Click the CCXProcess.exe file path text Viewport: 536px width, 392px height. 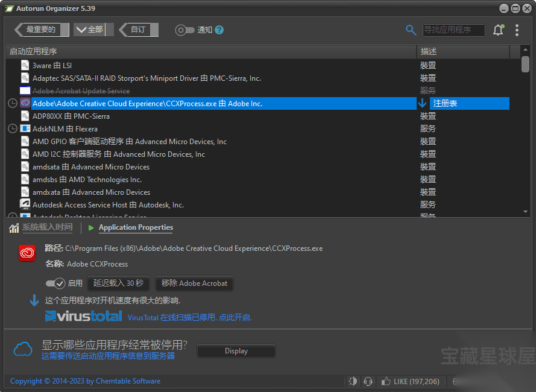point(194,248)
